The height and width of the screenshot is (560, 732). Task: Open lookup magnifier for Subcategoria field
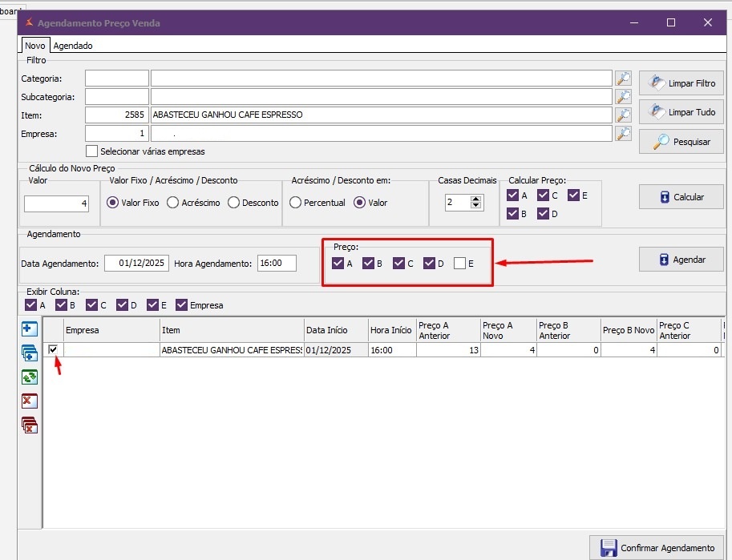(623, 97)
